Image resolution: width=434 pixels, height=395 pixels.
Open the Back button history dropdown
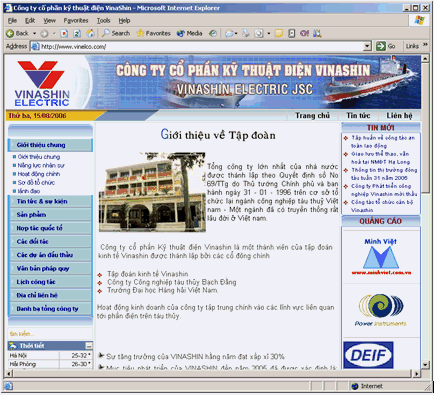pos(34,33)
